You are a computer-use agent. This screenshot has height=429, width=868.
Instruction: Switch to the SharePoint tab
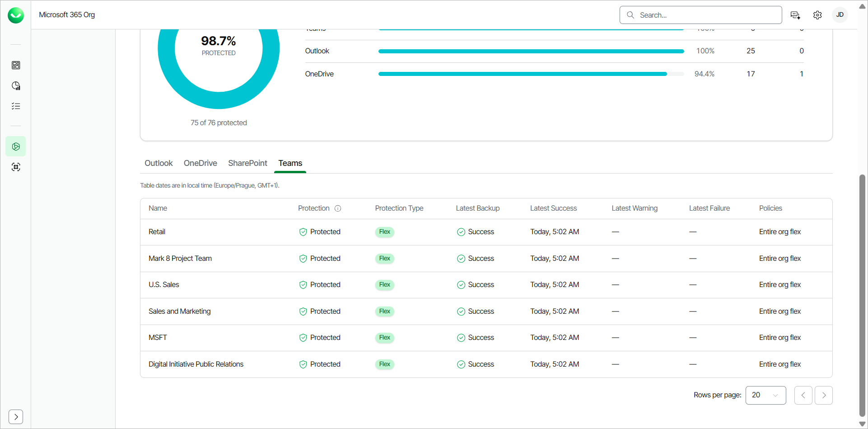[247, 163]
